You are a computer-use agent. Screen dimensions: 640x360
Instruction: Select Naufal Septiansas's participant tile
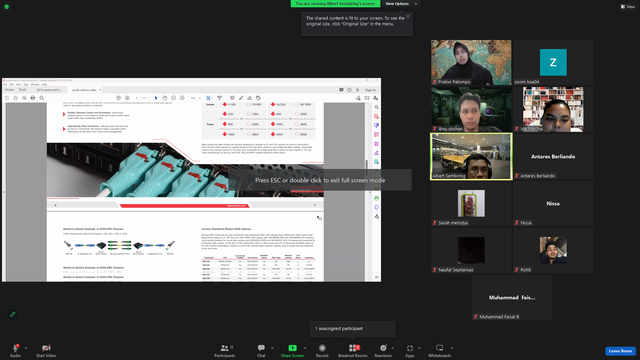(471, 250)
